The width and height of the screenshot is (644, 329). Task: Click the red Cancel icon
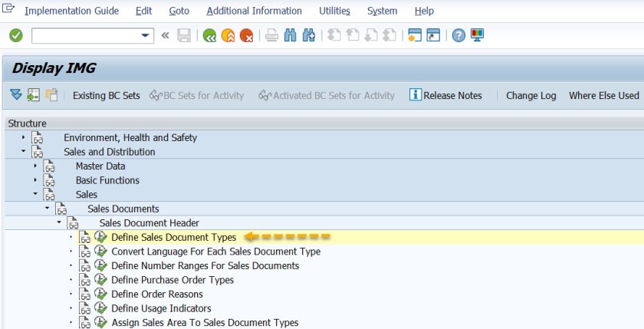pos(246,36)
